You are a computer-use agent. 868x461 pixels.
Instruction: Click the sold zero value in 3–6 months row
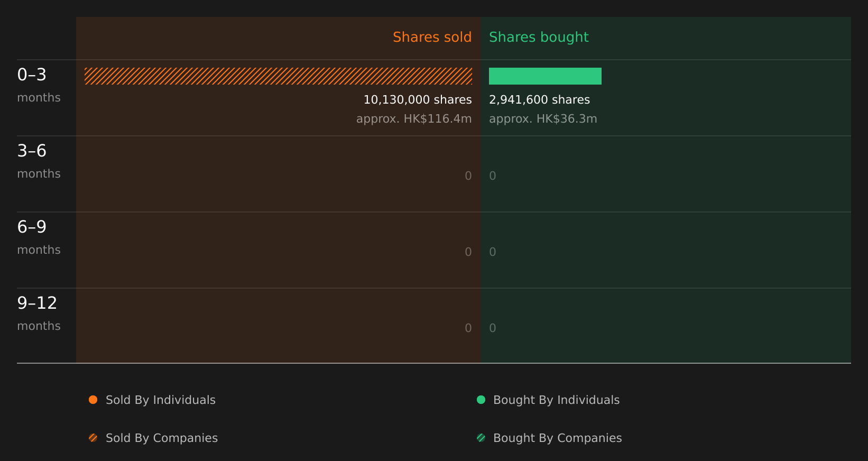pyautogui.click(x=468, y=176)
